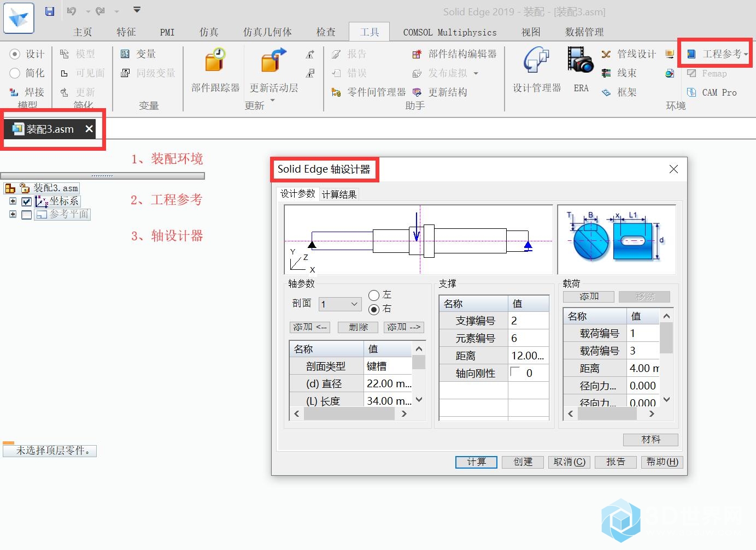
Task: Expand the 更新 group arrow
Action: pos(272,100)
